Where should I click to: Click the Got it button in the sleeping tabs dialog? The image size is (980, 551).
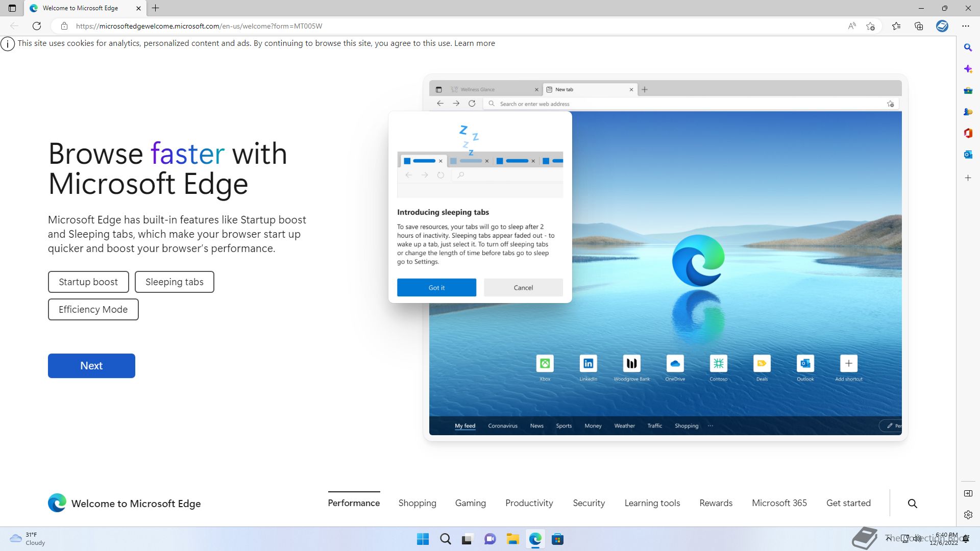436,288
